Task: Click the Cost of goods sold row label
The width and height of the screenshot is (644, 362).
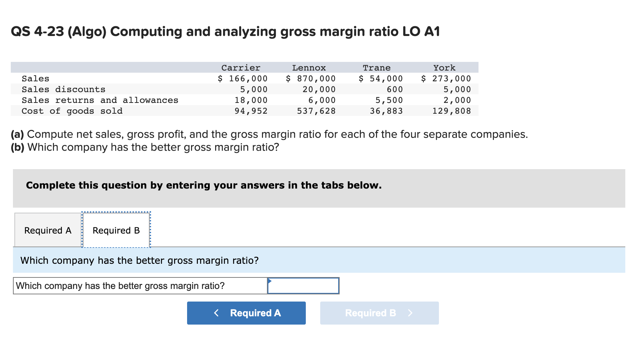Action: 72,111
